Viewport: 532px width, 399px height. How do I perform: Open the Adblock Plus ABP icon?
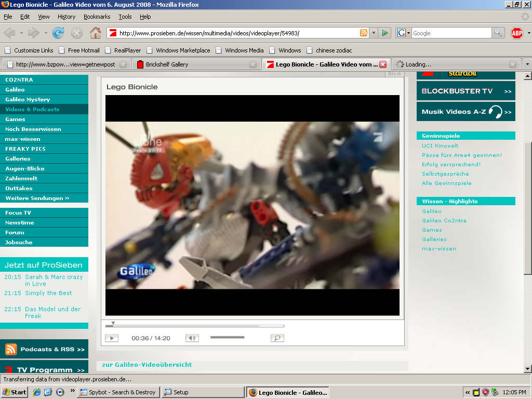(x=517, y=33)
